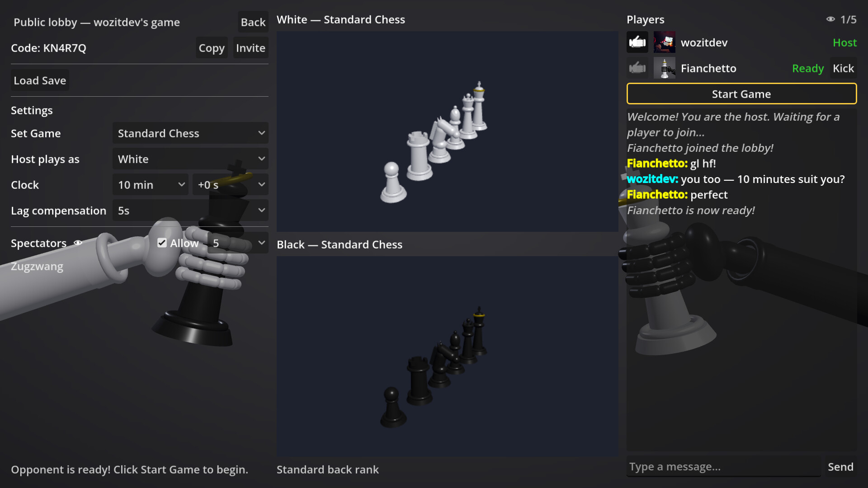The image size is (868, 488).
Task: Click the green Ready status for Fianchetto
Action: pyautogui.click(x=807, y=68)
